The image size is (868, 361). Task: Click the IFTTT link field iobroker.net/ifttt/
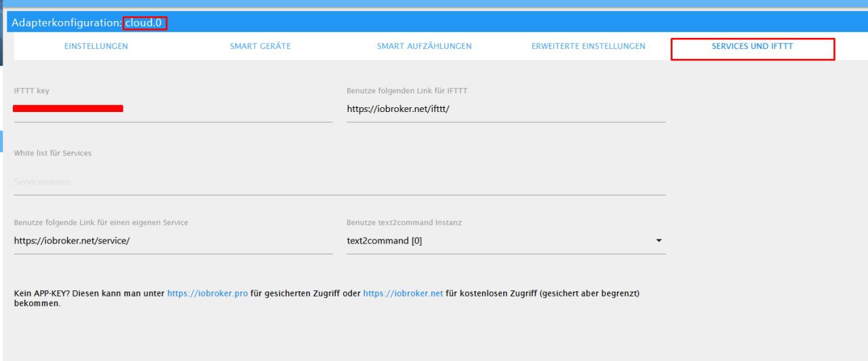pos(506,109)
